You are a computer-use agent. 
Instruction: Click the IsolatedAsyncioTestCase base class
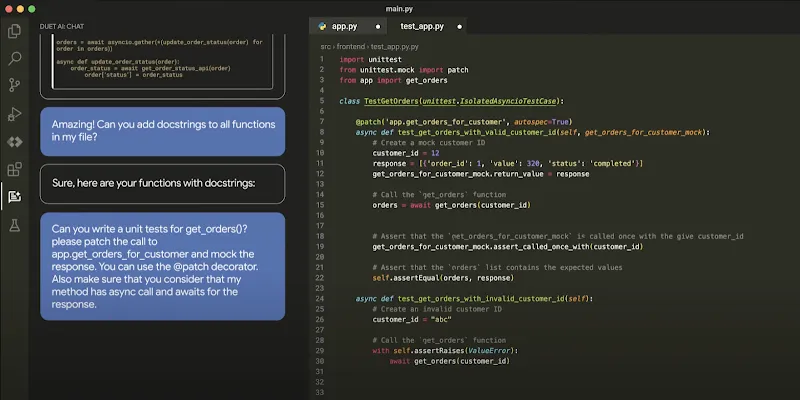coord(508,101)
